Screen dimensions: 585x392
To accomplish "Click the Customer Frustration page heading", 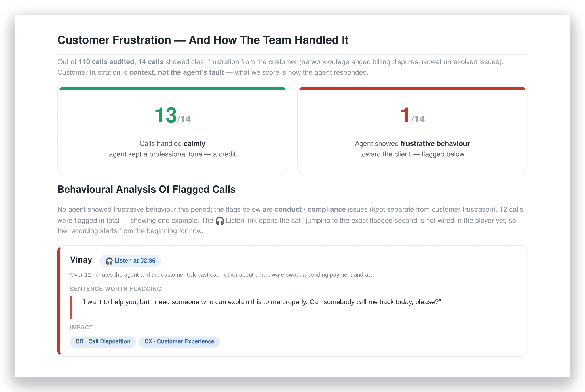I will (203, 40).
